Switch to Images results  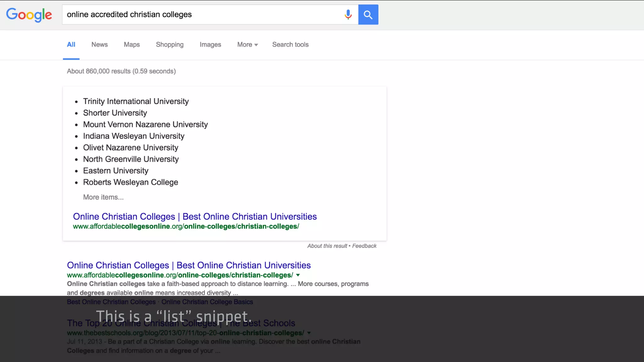(x=210, y=45)
